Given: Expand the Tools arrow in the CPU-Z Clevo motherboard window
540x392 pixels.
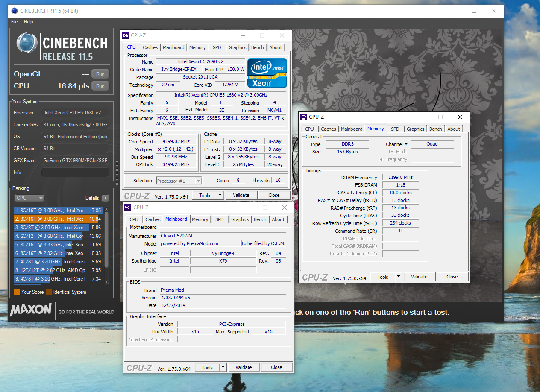Looking at the screenshot, I should 223,367.
